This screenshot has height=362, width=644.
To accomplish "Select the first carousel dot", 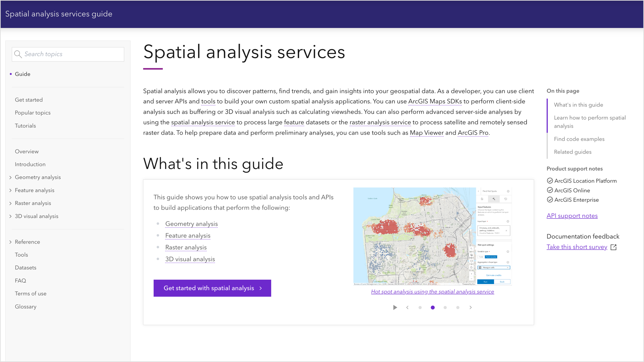I will pyautogui.click(x=420, y=307).
